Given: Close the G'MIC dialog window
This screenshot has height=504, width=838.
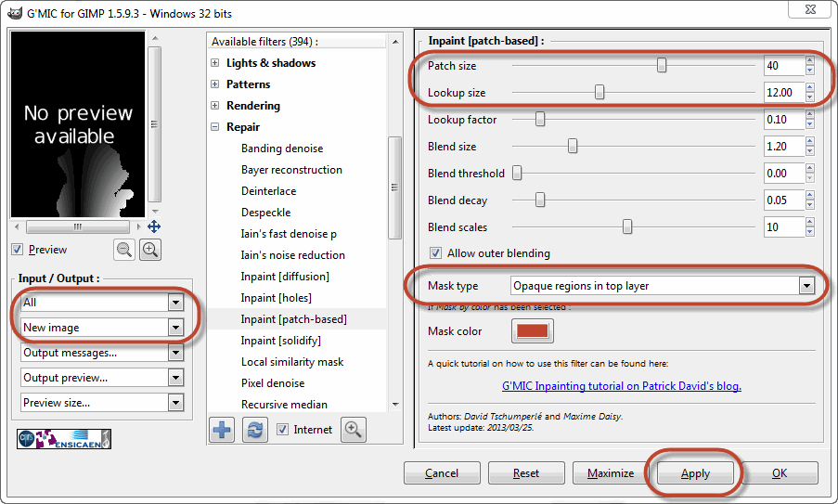Looking at the screenshot, I should point(810,9).
